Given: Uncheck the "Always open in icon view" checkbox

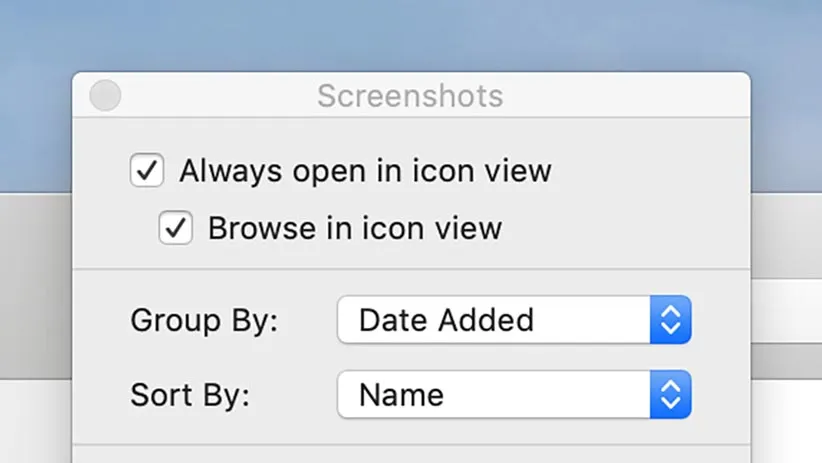Looking at the screenshot, I should tap(147, 171).
